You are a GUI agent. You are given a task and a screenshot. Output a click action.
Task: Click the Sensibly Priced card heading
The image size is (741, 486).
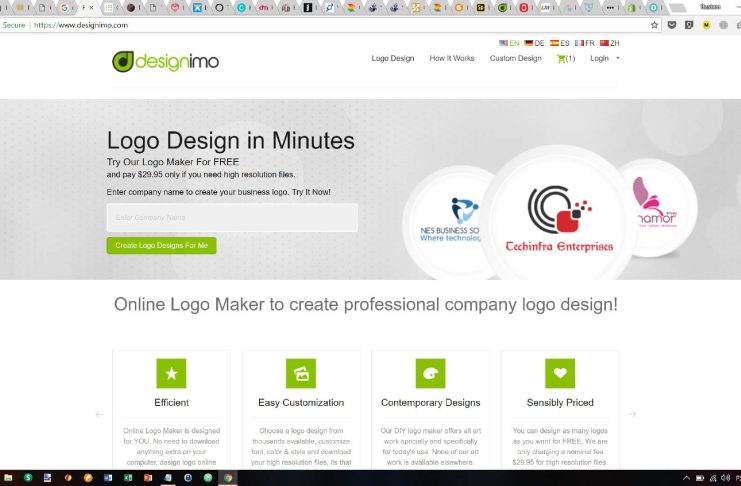pyautogui.click(x=560, y=403)
